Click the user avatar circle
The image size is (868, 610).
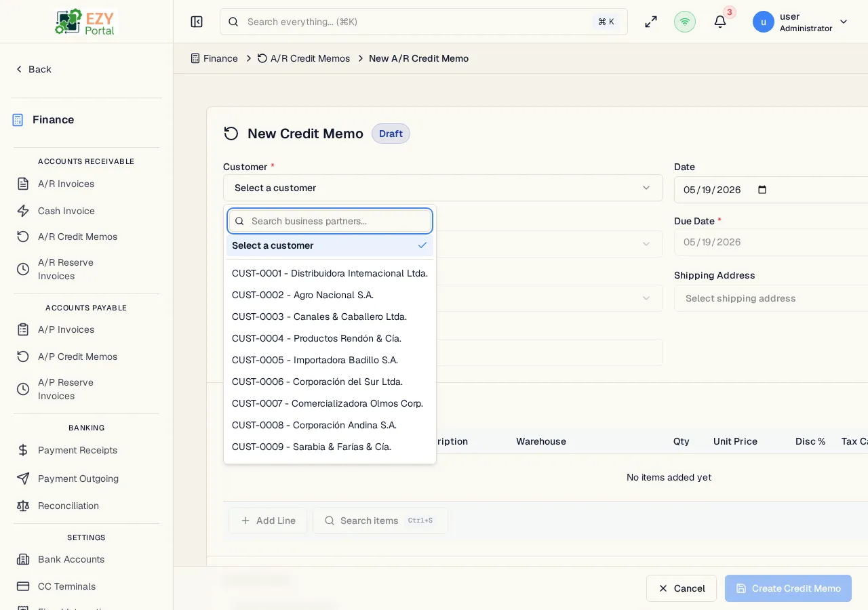(x=764, y=22)
